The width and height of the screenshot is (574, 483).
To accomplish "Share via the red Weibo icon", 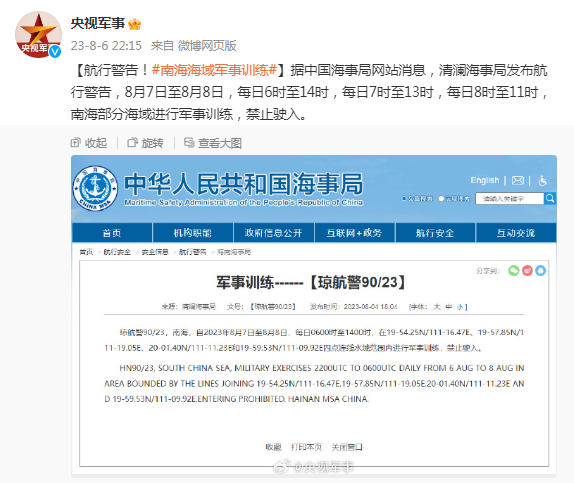I will pyautogui.click(x=527, y=271).
